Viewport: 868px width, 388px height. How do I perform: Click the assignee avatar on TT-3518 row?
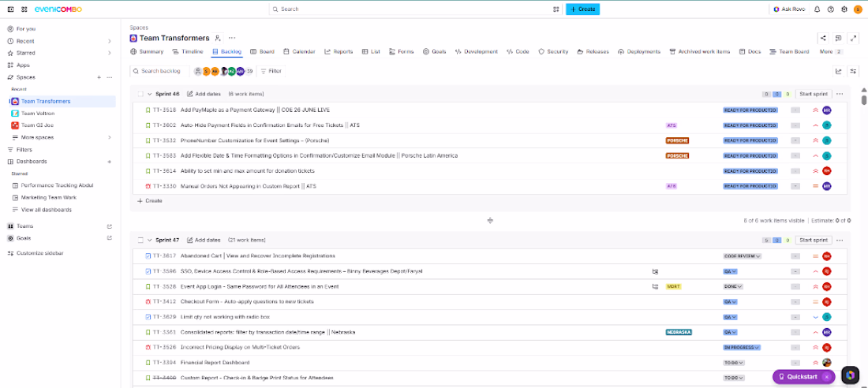pos(827,110)
